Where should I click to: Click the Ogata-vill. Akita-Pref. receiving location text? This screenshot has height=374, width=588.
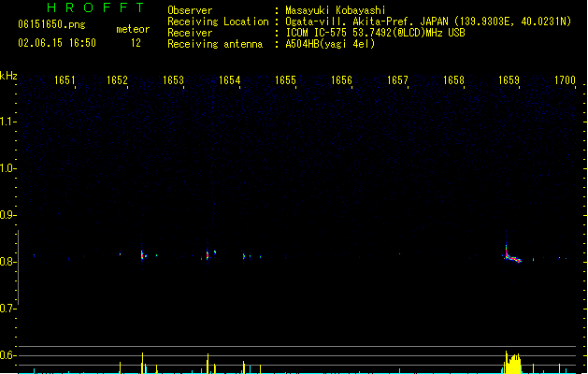pos(428,22)
